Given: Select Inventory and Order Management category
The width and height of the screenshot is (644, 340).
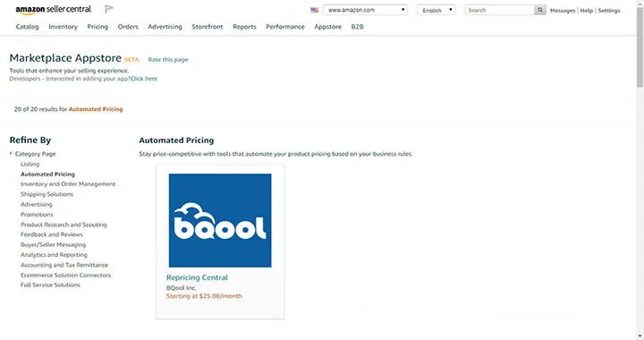Looking at the screenshot, I should 68,184.
